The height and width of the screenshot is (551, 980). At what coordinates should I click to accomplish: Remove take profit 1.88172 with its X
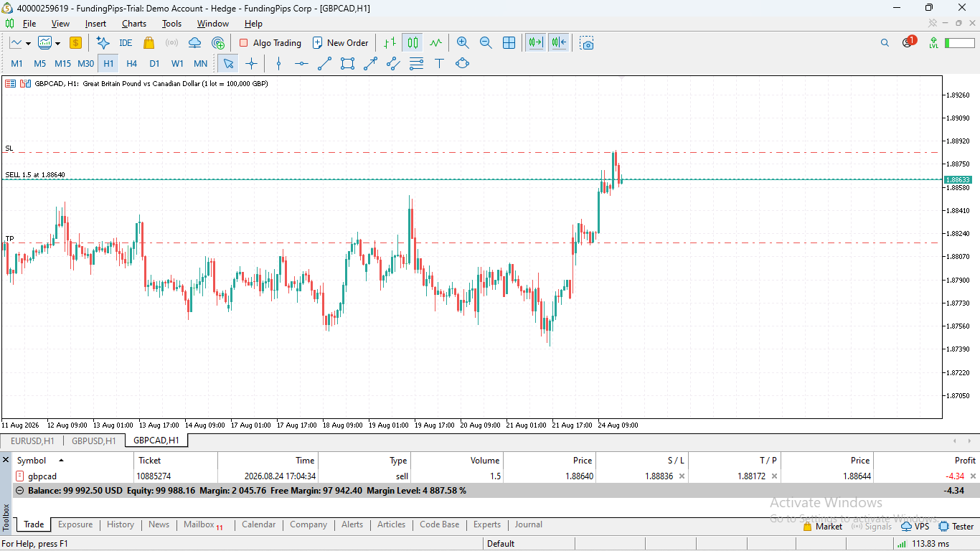pyautogui.click(x=774, y=476)
